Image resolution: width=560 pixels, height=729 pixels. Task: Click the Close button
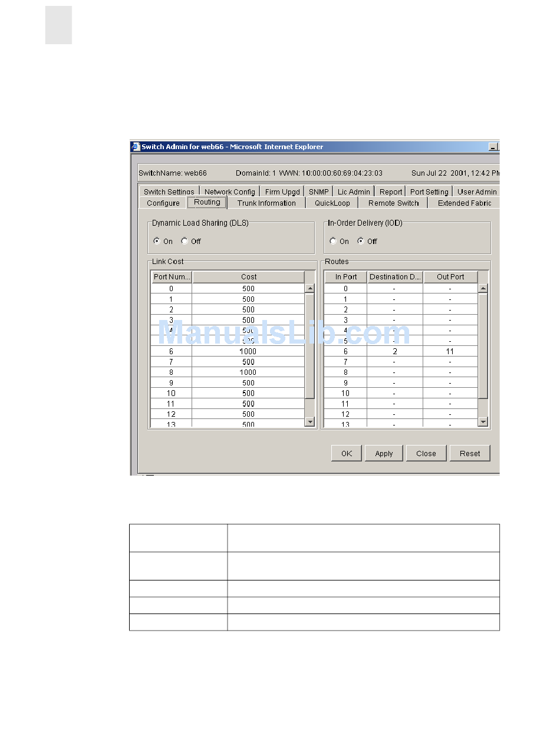point(426,453)
